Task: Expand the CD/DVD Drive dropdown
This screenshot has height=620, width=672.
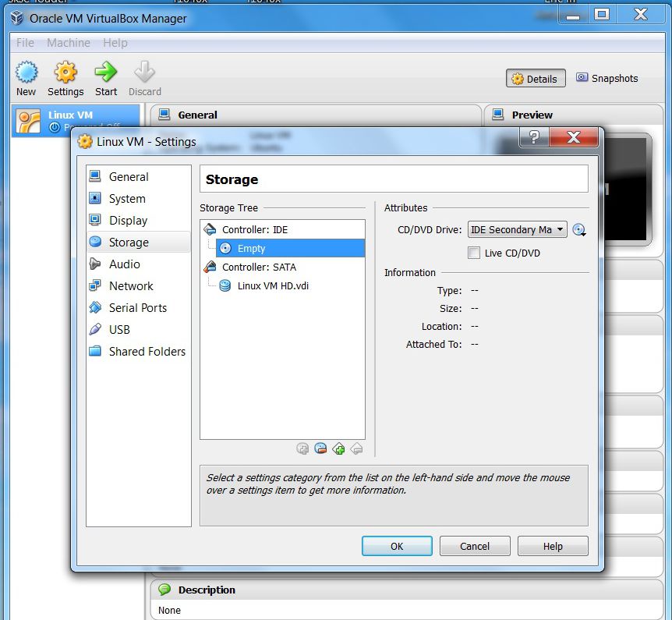Action: point(518,230)
